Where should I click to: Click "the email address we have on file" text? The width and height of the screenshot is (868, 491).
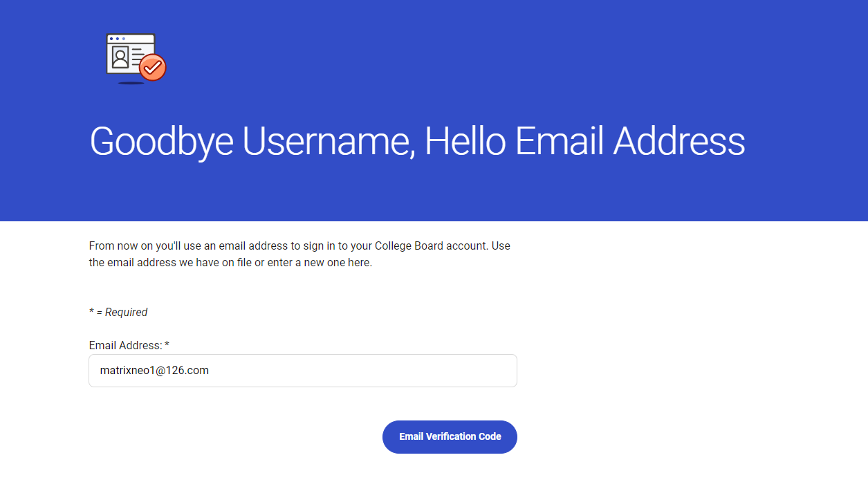pyautogui.click(x=170, y=263)
